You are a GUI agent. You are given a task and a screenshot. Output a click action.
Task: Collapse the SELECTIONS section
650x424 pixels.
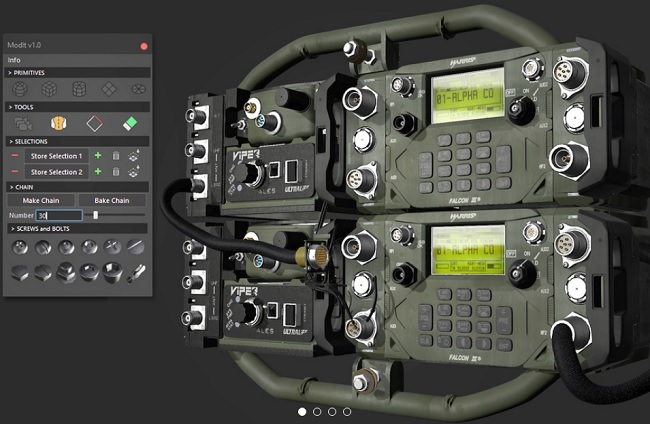77,141
